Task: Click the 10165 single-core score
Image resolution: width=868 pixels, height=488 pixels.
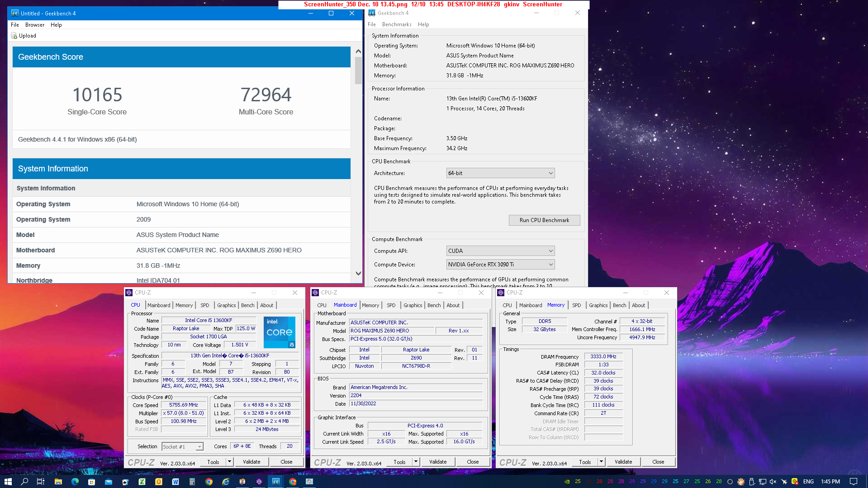Action: 97,95
